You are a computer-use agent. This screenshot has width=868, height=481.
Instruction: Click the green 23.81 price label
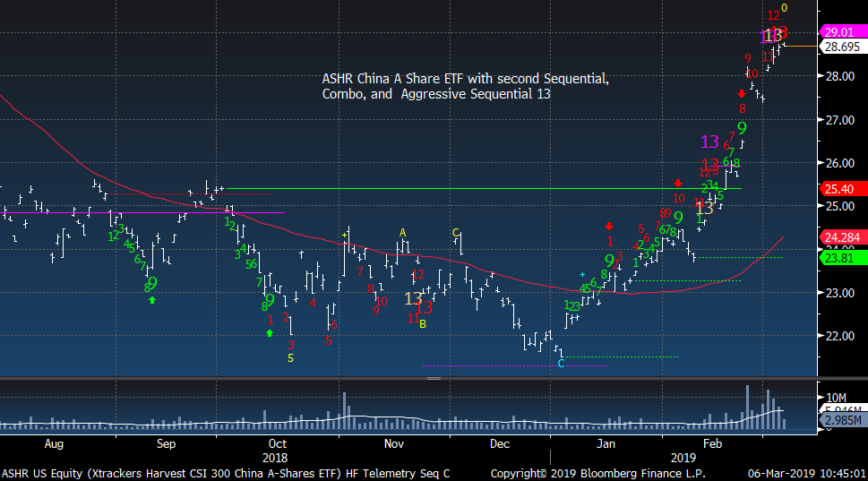[x=842, y=258]
